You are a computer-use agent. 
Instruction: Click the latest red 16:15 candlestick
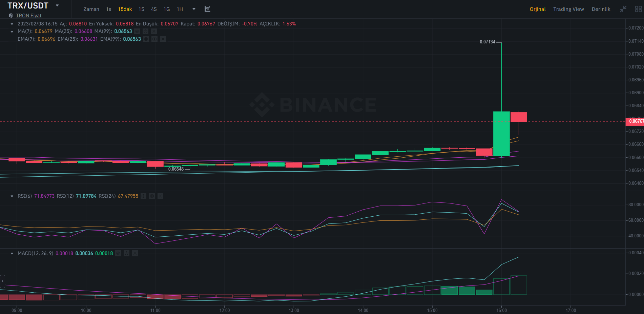pyautogui.click(x=519, y=117)
